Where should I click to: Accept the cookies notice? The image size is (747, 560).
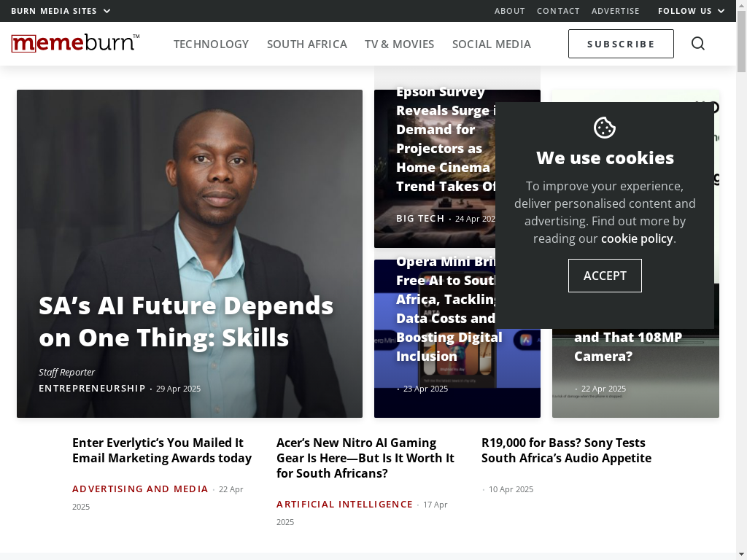click(605, 276)
